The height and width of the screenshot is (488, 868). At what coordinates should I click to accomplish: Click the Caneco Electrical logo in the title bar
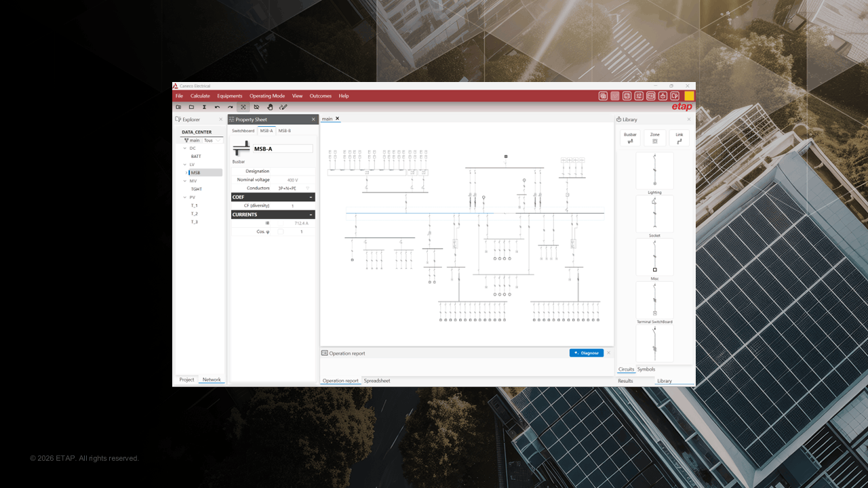tap(175, 86)
